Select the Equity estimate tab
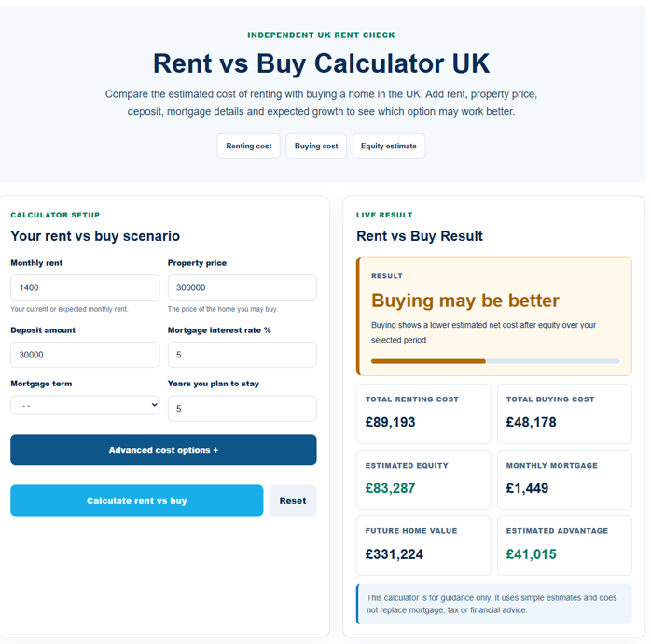Viewport: 651px width, 644px height. point(389,146)
